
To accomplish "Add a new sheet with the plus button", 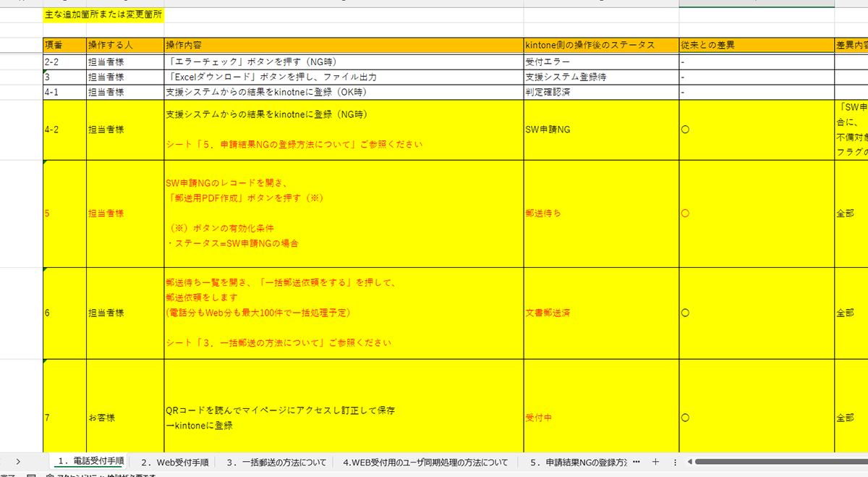I will pos(655,461).
